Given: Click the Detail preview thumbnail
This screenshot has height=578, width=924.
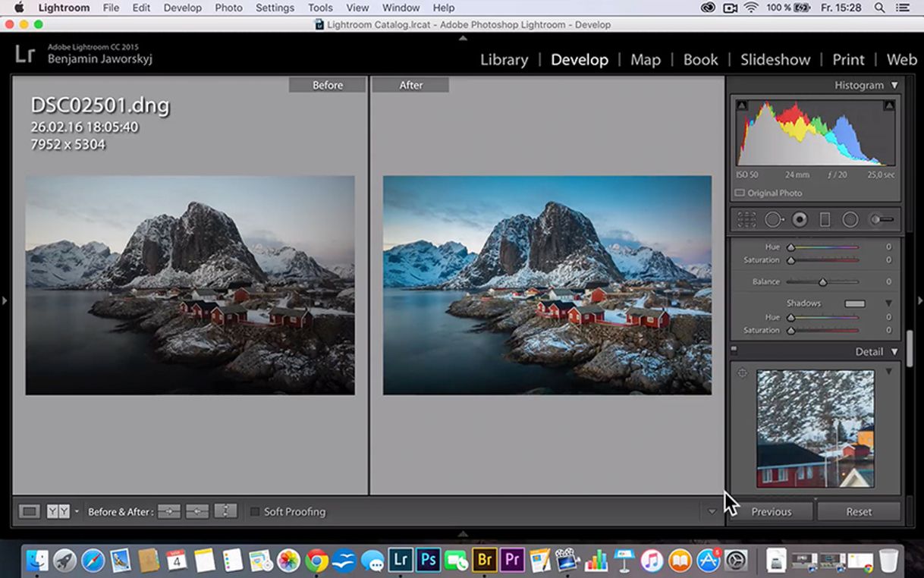Looking at the screenshot, I should click(816, 429).
